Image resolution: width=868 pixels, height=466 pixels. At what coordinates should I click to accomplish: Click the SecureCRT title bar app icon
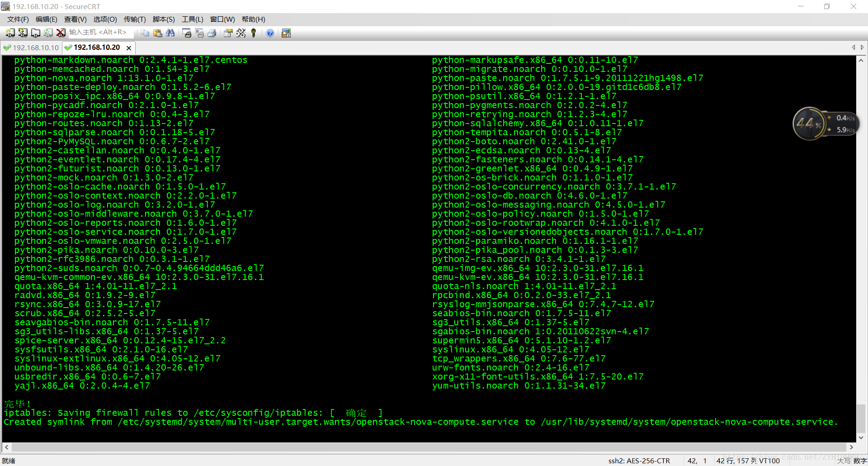5,6
